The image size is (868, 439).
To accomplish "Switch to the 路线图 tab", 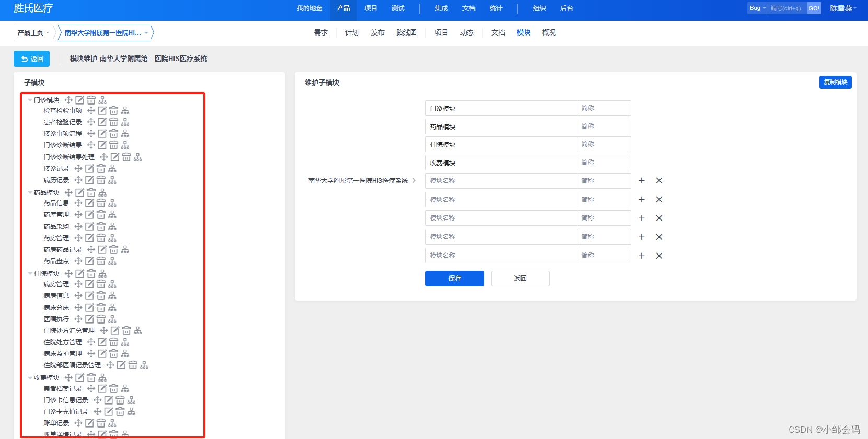I will tap(407, 32).
